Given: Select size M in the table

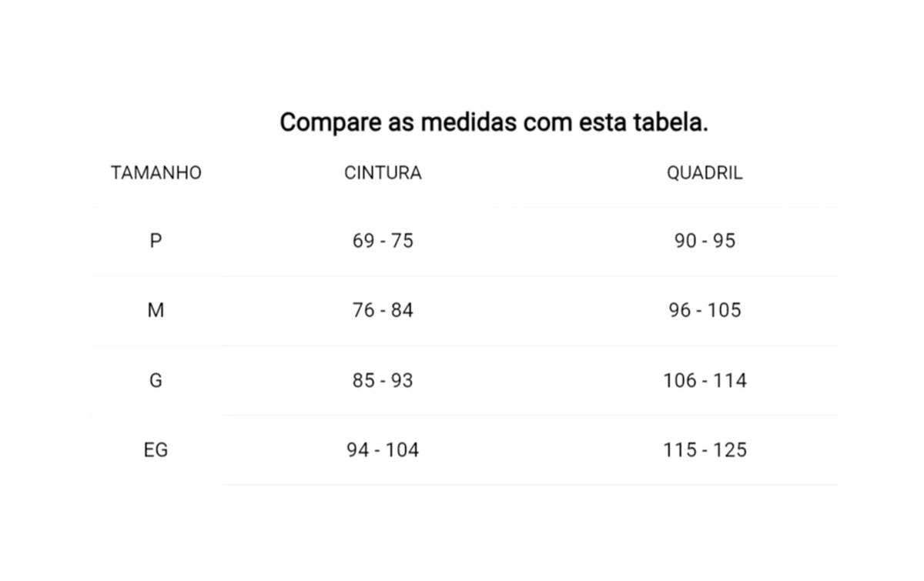Looking at the screenshot, I should [x=156, y=310].
